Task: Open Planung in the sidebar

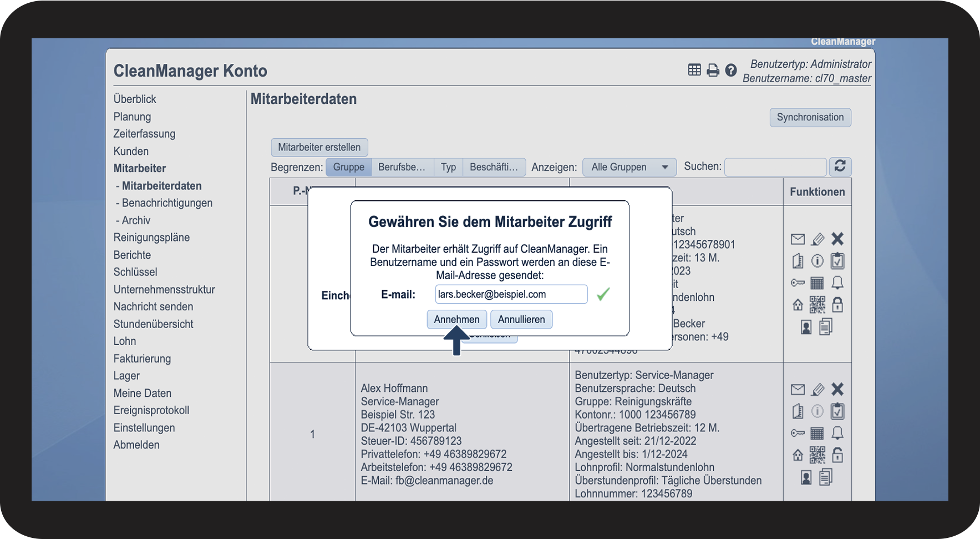Action: coord(132,117)
